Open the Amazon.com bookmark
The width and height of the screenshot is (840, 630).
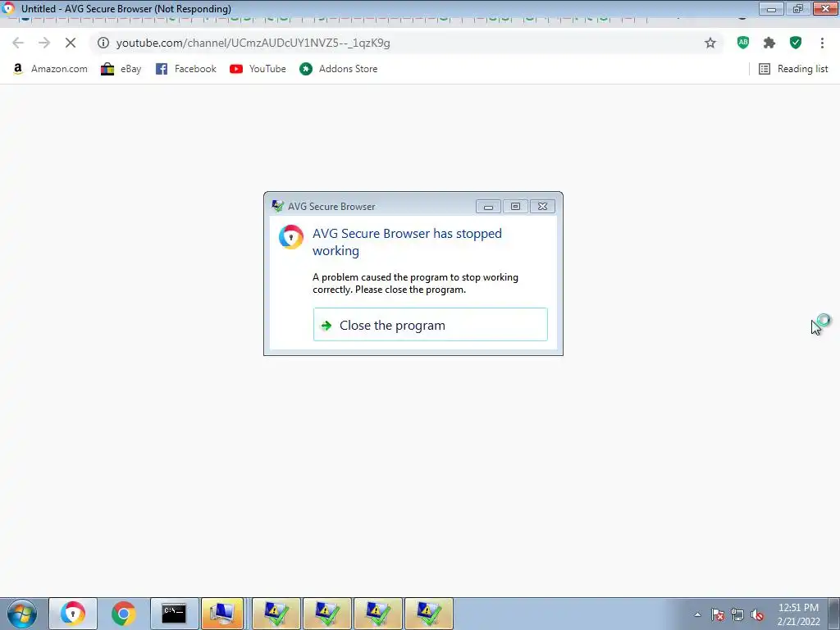point(50,69)
